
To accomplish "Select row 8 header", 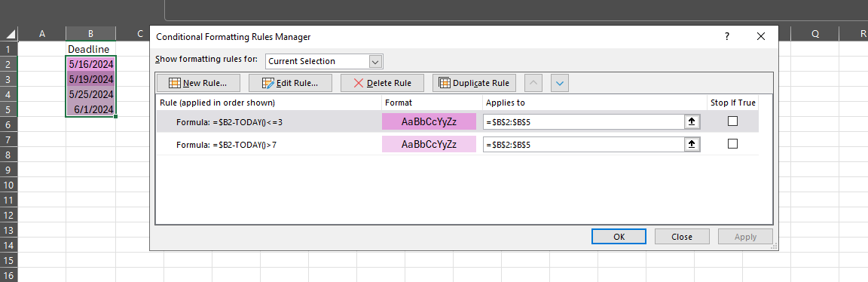I will coord(9,155).
